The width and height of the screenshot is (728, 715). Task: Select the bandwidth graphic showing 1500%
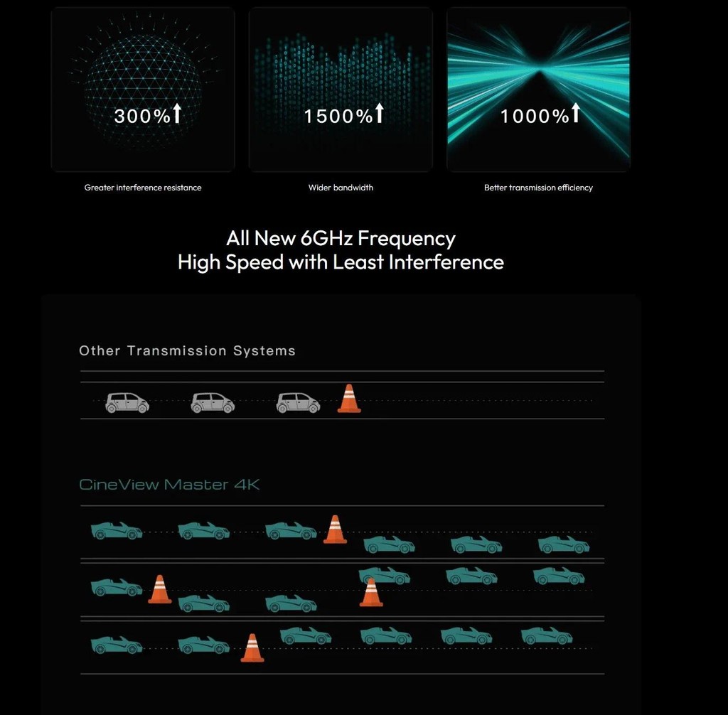tap(341, 90)
